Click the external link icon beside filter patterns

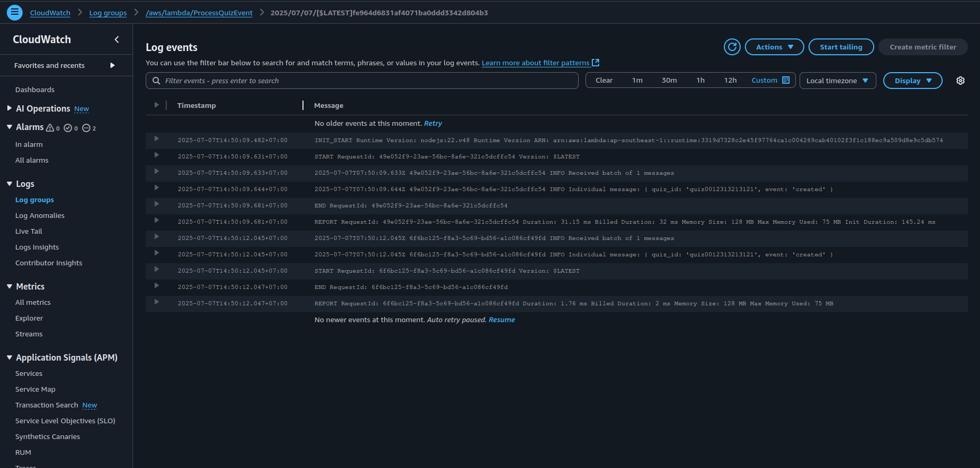(595, 63)
